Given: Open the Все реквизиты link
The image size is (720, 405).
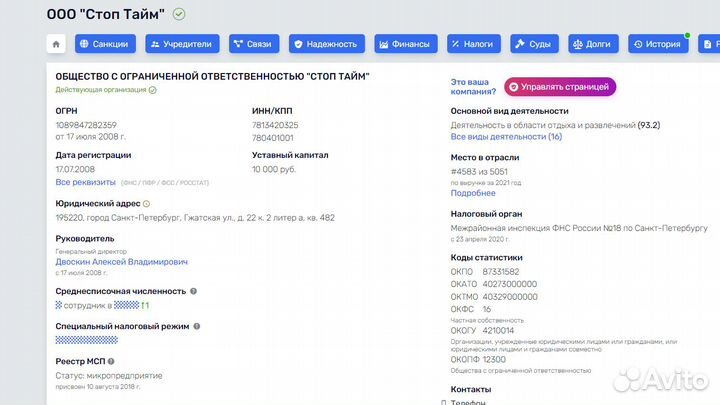Looking at the screenshot, I should [85, 182].
